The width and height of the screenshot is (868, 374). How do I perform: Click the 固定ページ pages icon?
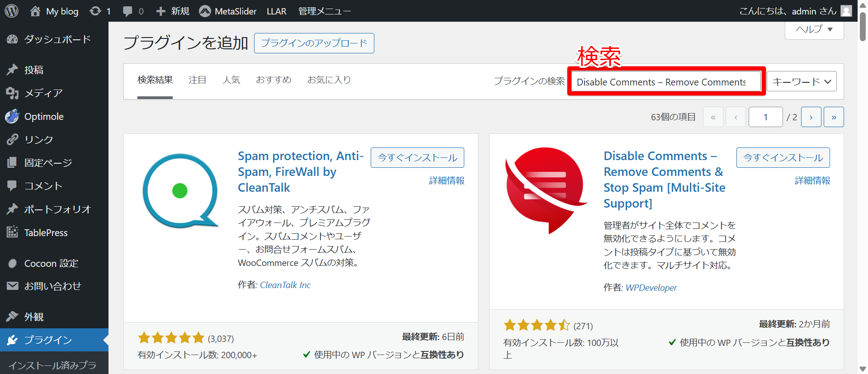click(12, 162)
